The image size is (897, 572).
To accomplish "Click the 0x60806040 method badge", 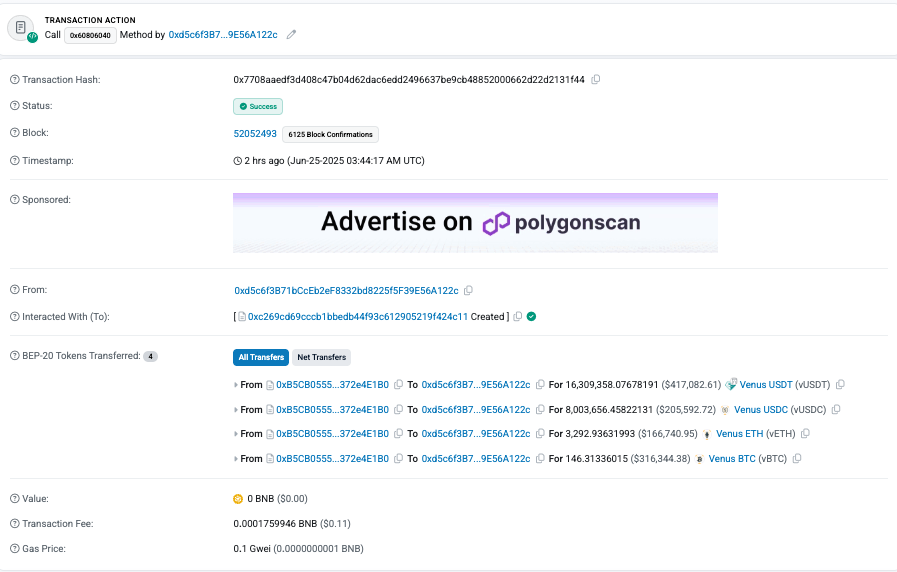I will pos(90,35).
